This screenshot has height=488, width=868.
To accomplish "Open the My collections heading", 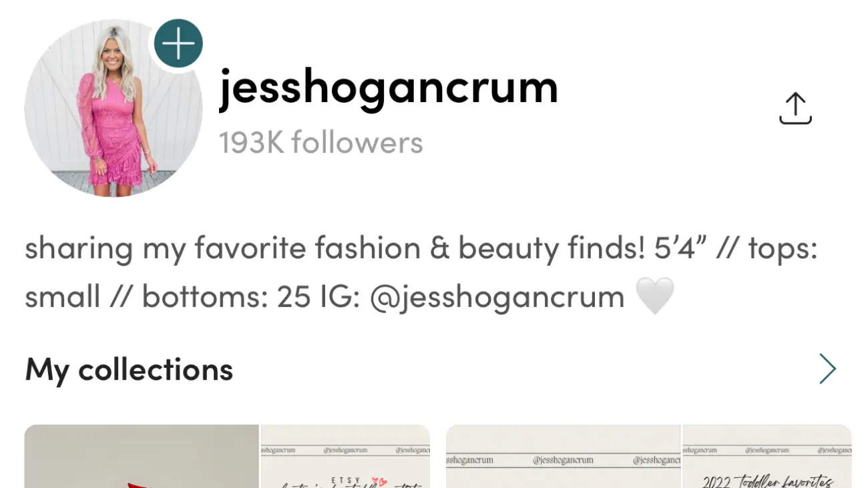I will (x=129, y=369).
